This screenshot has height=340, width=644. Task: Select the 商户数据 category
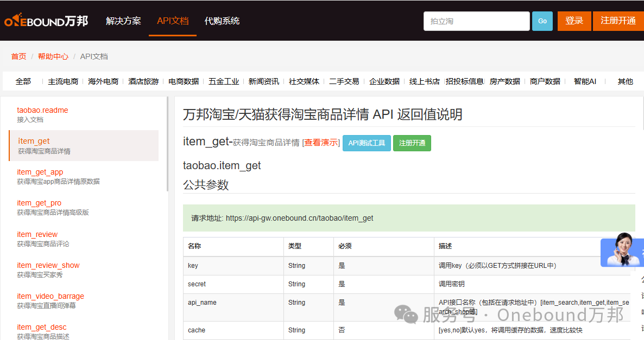point(545,82)
